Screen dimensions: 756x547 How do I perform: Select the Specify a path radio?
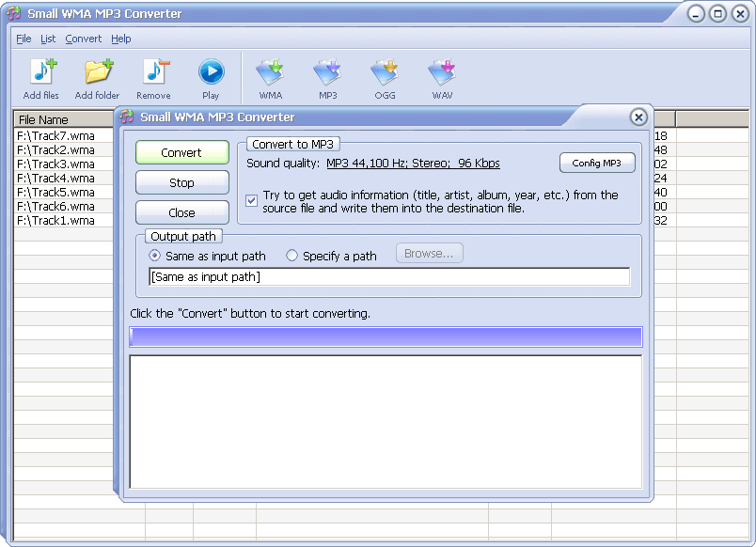coord(291,256)
